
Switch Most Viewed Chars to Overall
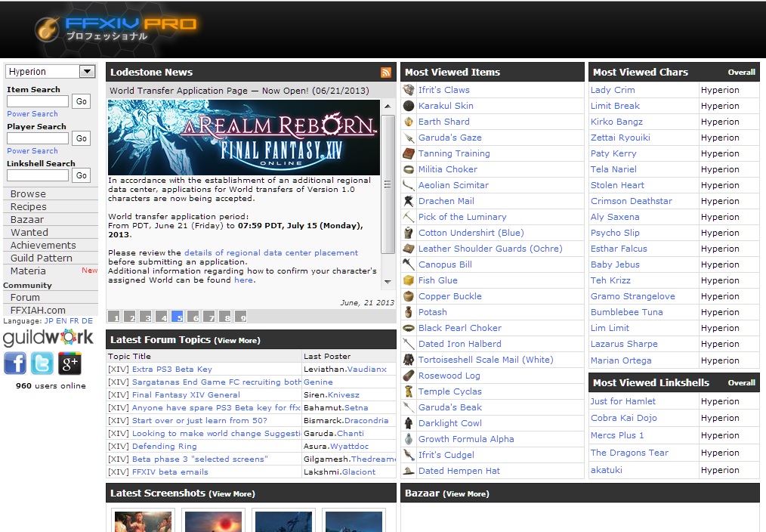[741, 73]
